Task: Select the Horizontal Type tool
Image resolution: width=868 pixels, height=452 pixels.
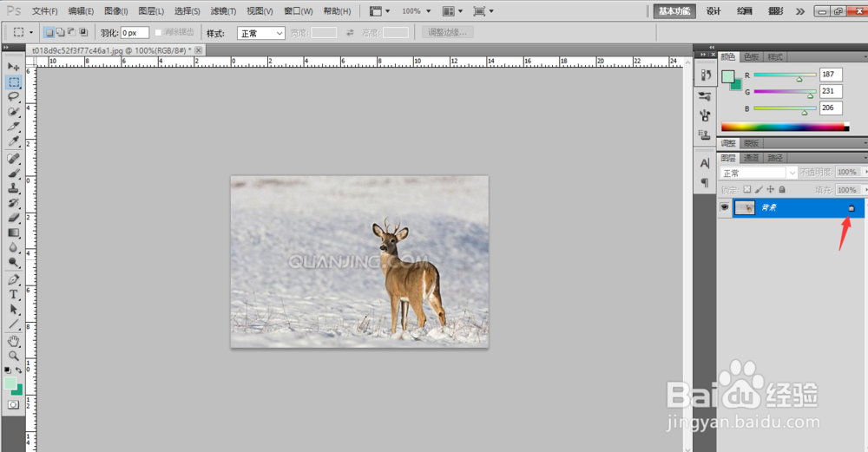Action: [14, 294]
